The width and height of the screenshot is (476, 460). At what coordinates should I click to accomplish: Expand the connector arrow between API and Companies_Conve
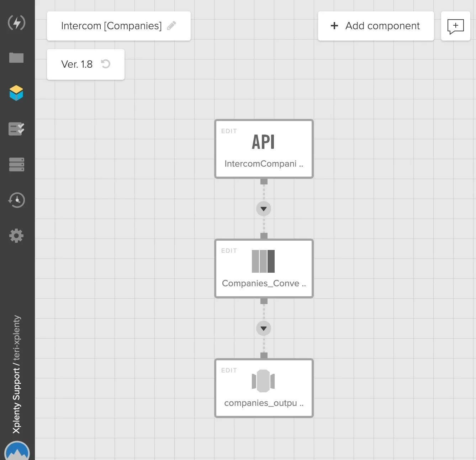pos(264,209)
